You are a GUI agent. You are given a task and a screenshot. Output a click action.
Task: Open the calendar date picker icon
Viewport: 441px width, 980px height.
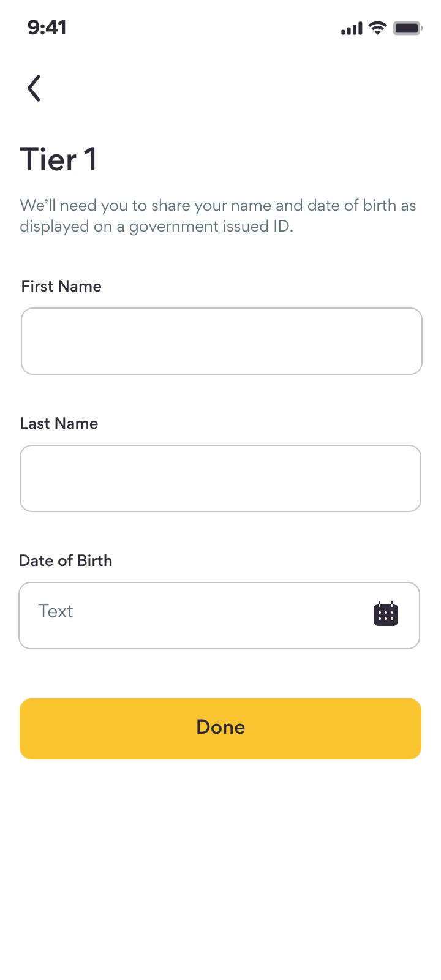click(x=386, y=614)
